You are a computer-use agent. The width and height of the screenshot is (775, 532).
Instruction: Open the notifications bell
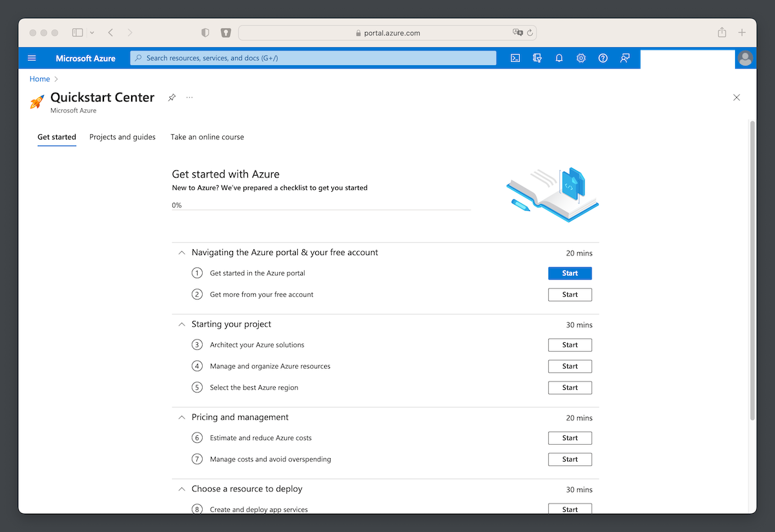pyautogui.click(x=559, y=58)
